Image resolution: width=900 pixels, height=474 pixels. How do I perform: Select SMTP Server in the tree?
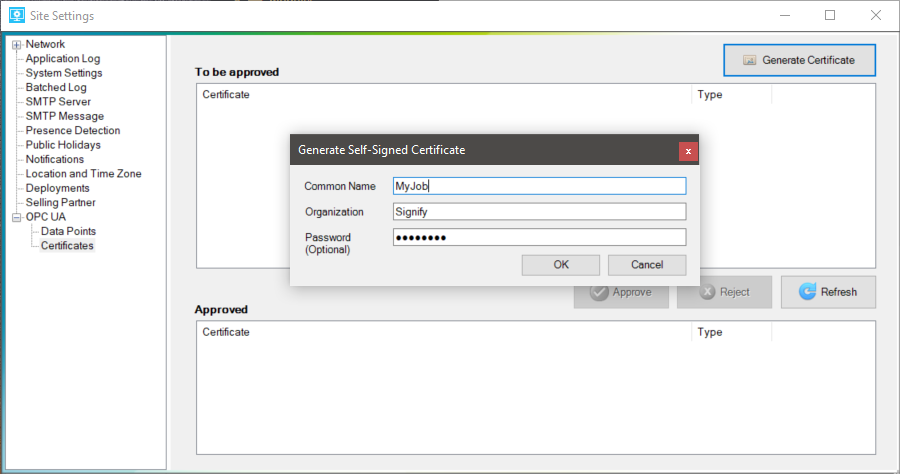[58, 102]
